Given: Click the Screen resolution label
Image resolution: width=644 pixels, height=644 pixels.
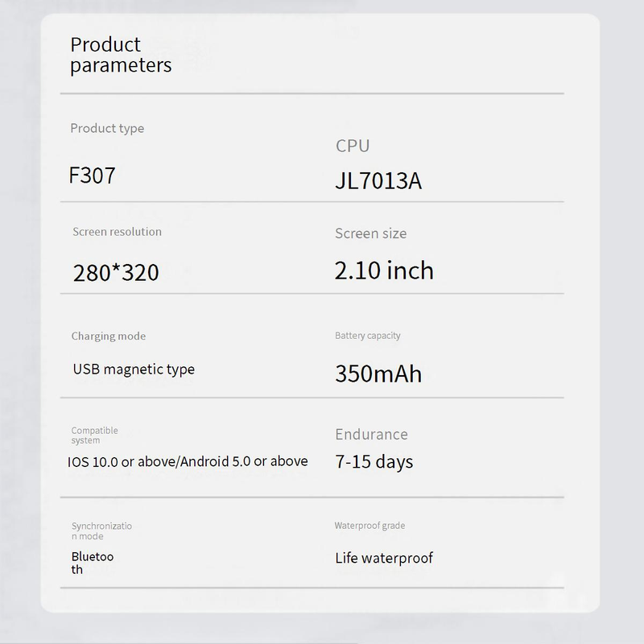Looking at the screenshot, I should click(x=117, y=232).
